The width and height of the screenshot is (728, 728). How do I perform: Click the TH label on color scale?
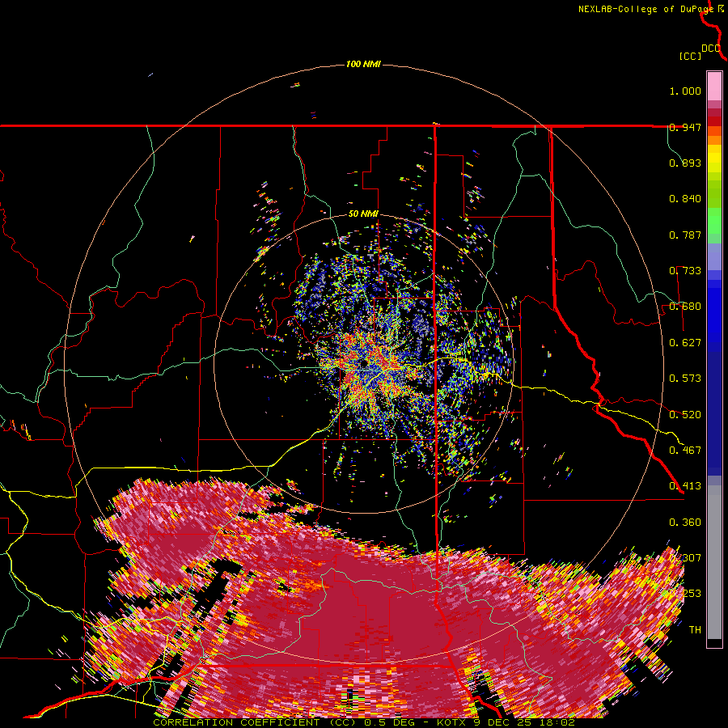(695, 630)
